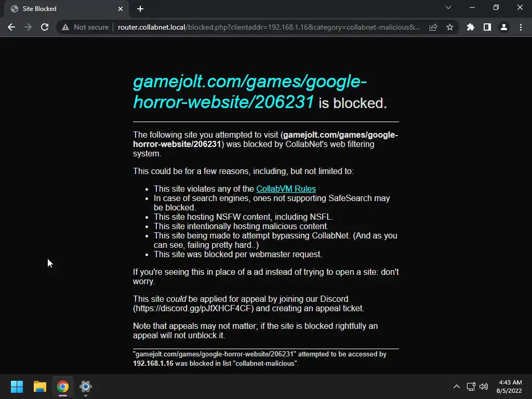Open the CollabVM Rules link
Viewport: 532px width, 399px height.
(286, 189)
